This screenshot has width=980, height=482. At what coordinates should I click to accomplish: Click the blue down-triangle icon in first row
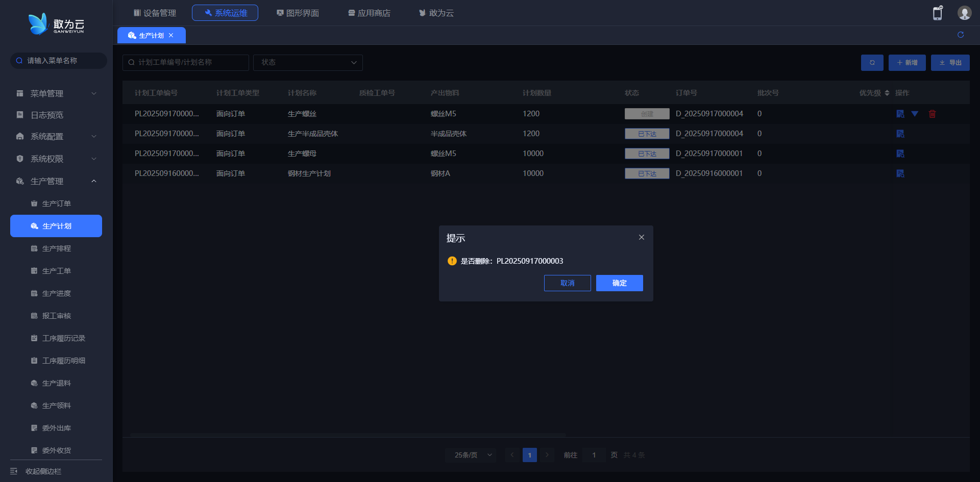coord(915,114)
